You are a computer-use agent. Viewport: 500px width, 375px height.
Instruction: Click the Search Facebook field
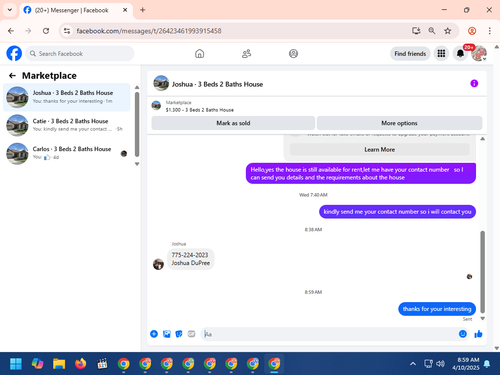pos(80,53)
